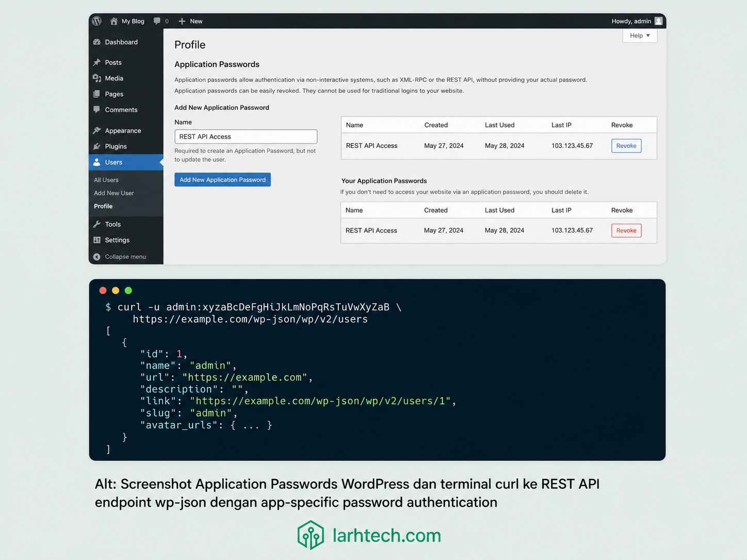
Task: Click the plus icon next to New
Action: 182,21
